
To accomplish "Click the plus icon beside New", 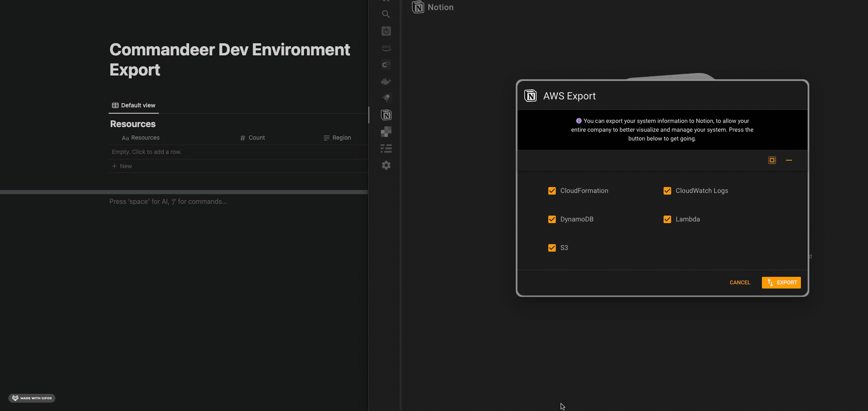I will (x=114, y=166).
